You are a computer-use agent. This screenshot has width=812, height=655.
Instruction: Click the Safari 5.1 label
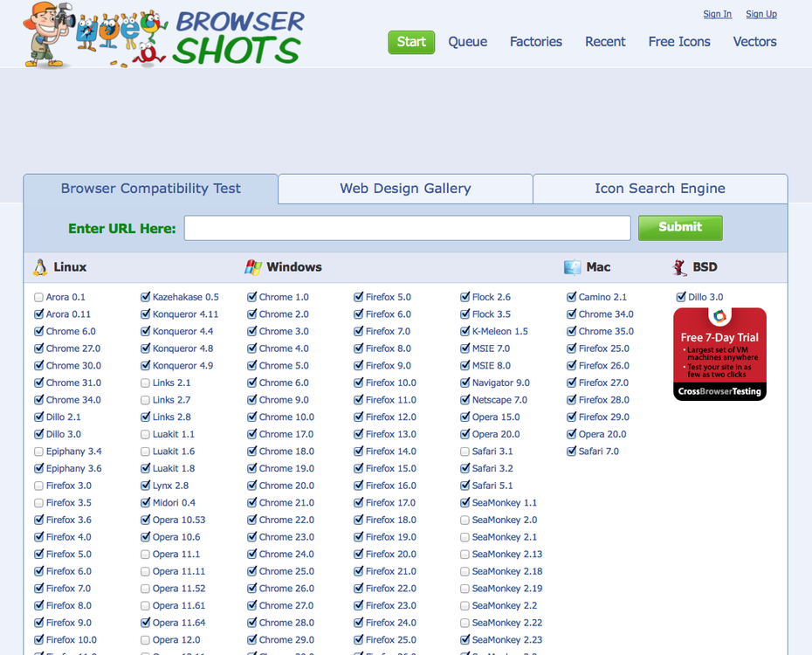(492, 486)
